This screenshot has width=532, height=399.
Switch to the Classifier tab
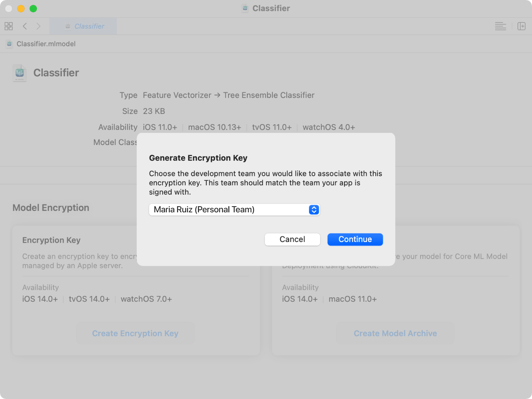click(x=89, y=26)
